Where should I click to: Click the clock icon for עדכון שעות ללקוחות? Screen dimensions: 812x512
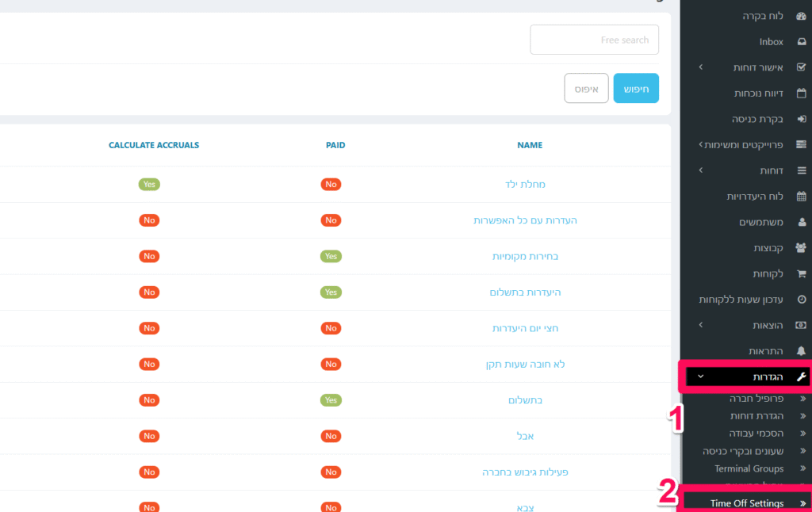coord(801,300)
